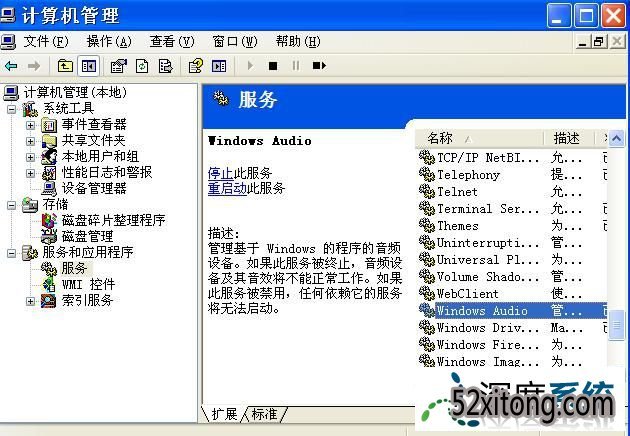630x436 pixels.
Task: Collapse the 存储 tree node
Action: [12, 205]
